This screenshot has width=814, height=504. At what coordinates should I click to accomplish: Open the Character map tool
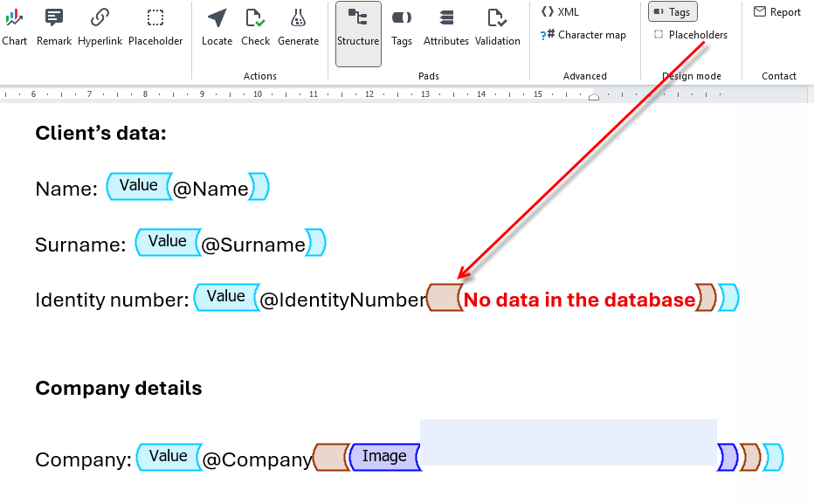pos(583,35)
